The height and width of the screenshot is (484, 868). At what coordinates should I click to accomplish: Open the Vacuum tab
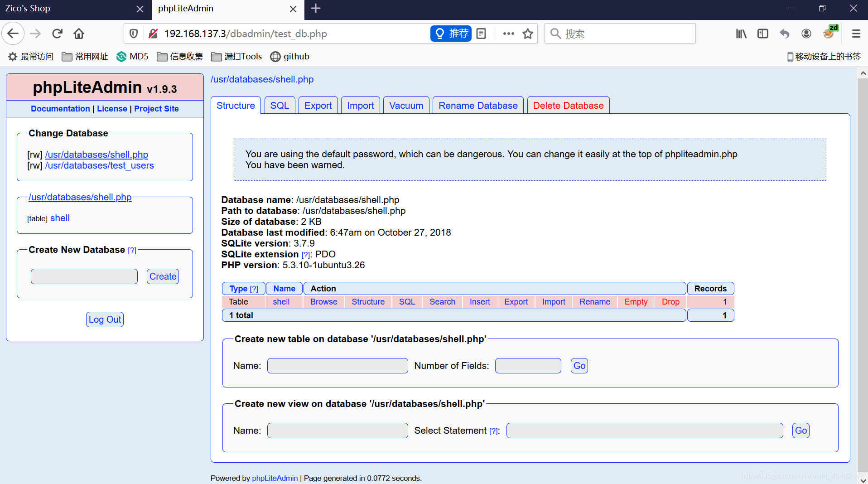(406, 106)
